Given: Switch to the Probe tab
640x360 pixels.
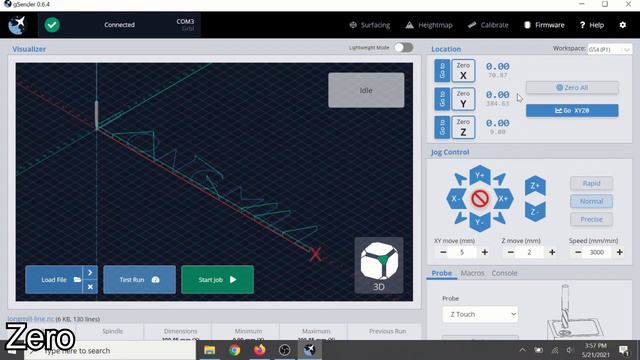Looking at the screenshot, I should click(442, 273).
